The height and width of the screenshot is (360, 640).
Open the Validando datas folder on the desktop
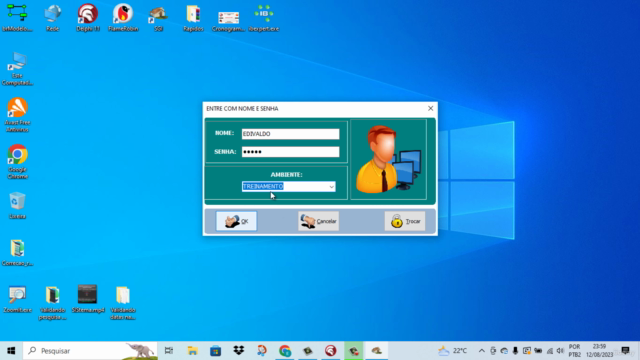(123, 303)
